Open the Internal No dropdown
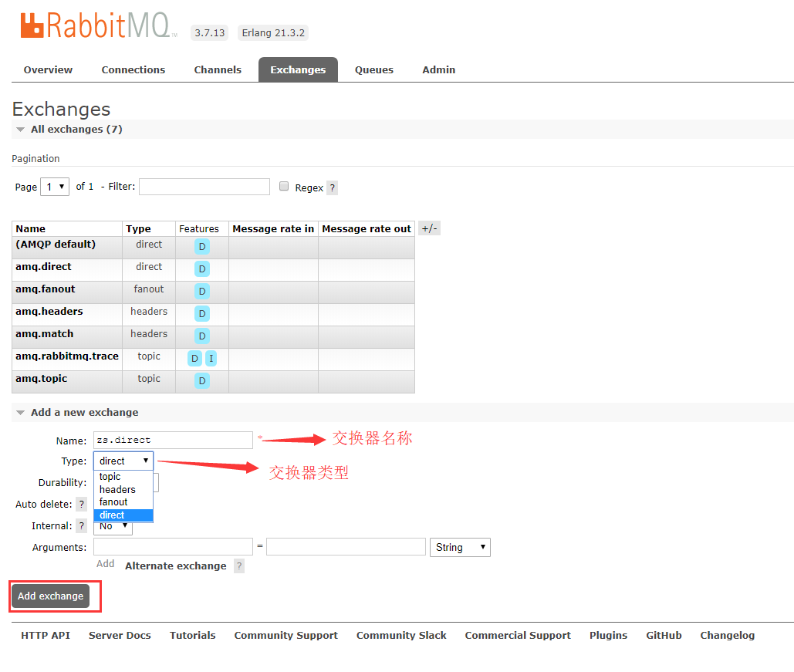This screenshot has height=672, width=794. [113, 525]
